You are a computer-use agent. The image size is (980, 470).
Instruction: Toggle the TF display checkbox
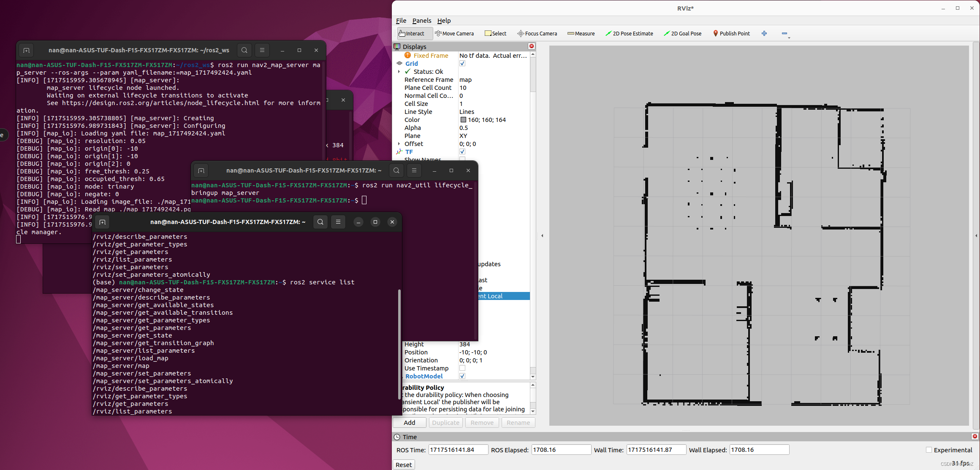[x=462, y=151]
